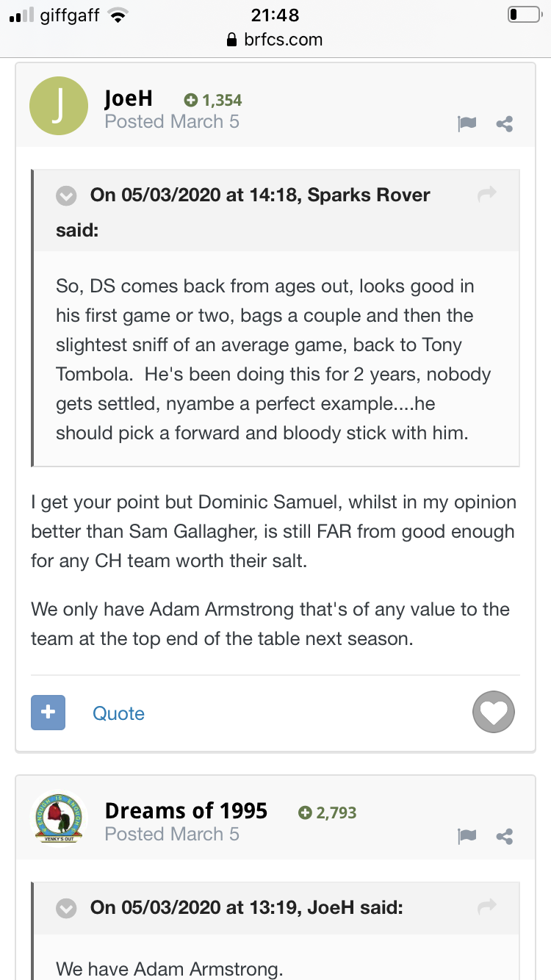Like JoeH's post with heart icon
The image size is (551, 980).
(493, 712)
